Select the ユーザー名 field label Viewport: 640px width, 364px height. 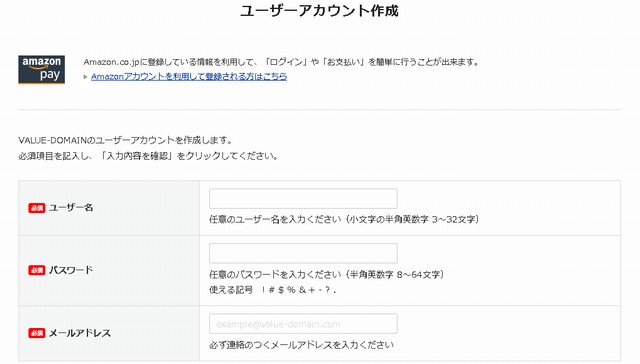(71, 208)
